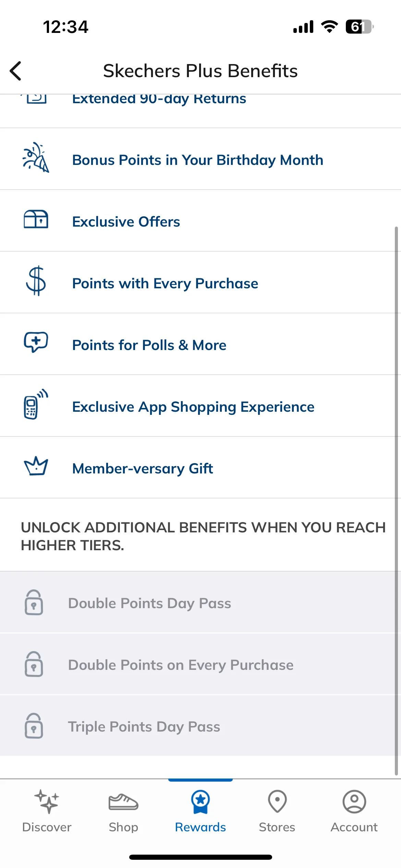401x868 pixels.
Task: Tap the lock icon beside Double Points Day Pass
Action: click(34, 602)
